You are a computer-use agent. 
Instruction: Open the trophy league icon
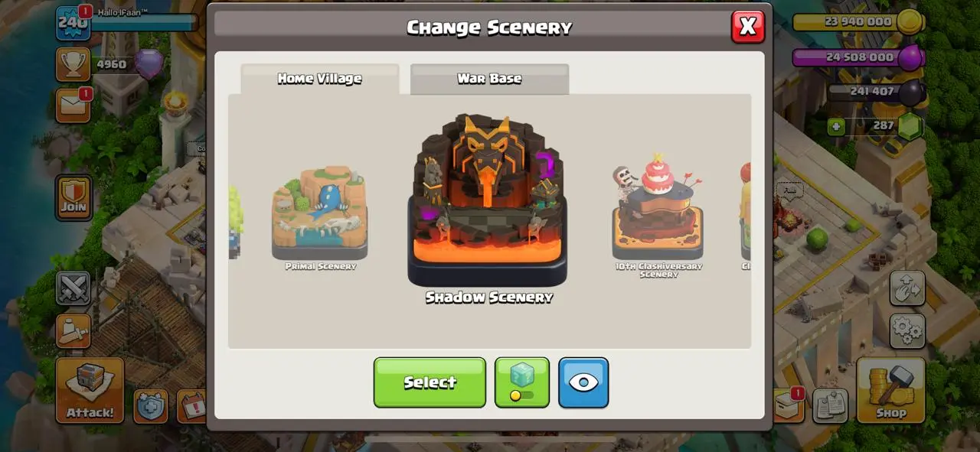click(x=73, y=64)
